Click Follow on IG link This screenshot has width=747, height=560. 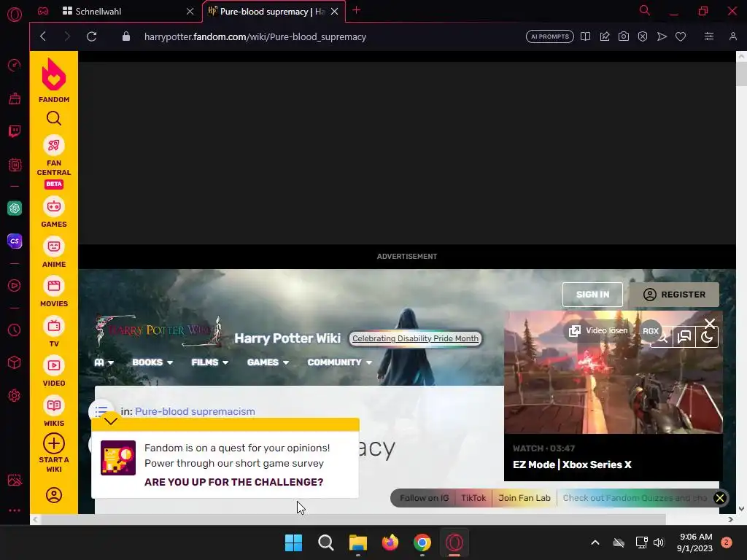424,498
